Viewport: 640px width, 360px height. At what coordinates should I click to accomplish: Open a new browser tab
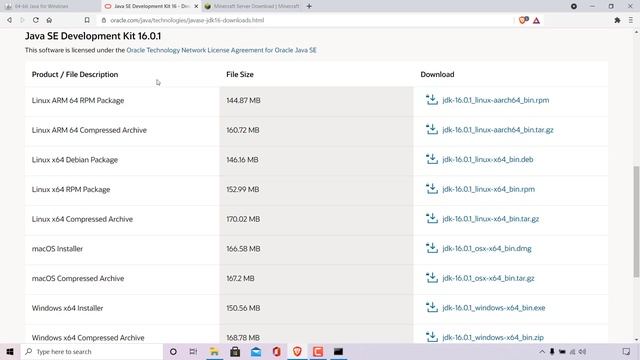(309, 6)
